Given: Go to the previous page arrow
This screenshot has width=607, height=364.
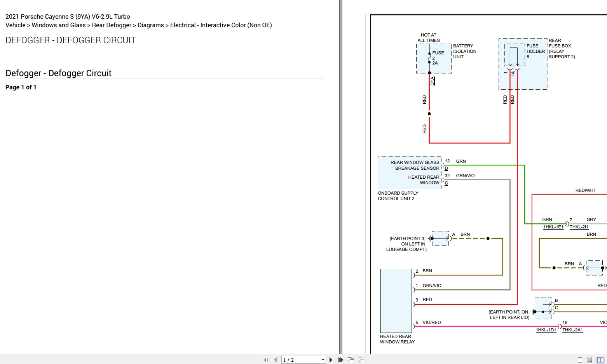Looking at the screenshot, I should pyautogui.click(x=275, y=360).
